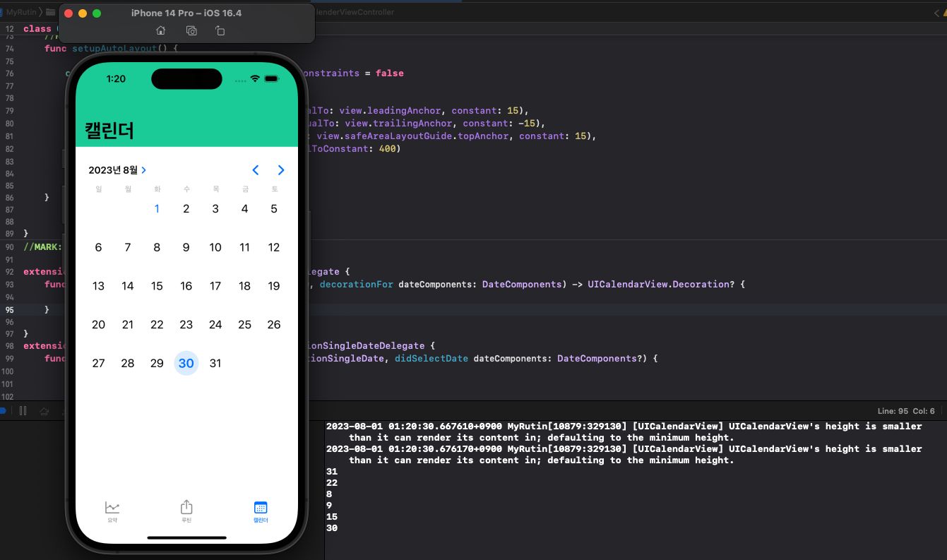Viewport: 947px width, 560px height.
Task: Tap date 15 in the calendar
Action: coord(157,286)
